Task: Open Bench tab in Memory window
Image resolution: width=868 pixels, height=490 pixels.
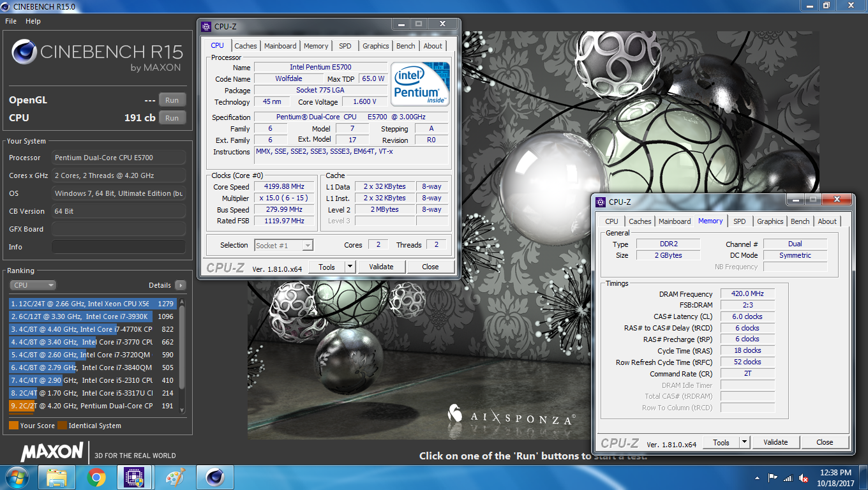Action: 800,221
